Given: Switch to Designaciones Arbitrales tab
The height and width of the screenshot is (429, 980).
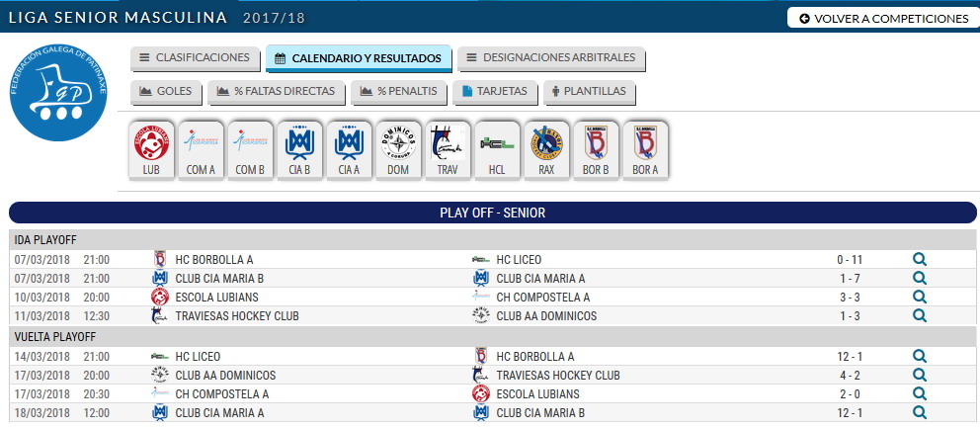Looking at the screenshot, I should click(551, 57).
